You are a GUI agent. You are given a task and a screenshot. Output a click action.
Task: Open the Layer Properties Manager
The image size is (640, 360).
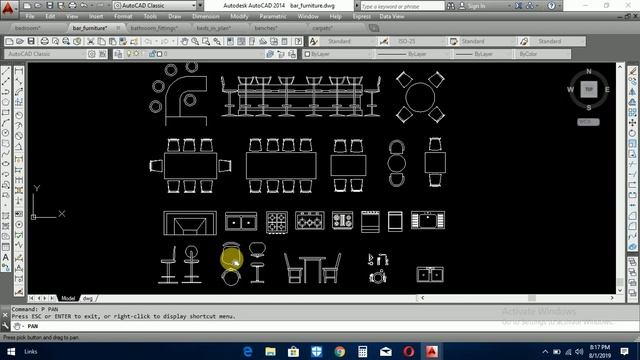[x=118, y=54]
